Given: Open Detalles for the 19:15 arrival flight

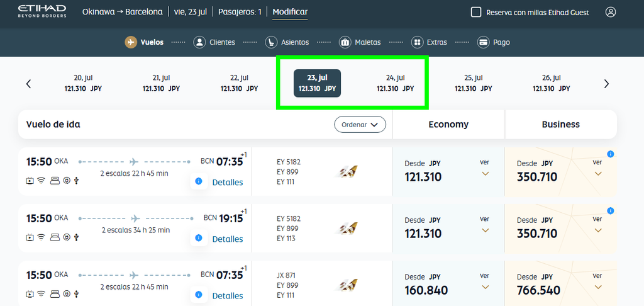Looking at the screenshot, I should (228, 239).
